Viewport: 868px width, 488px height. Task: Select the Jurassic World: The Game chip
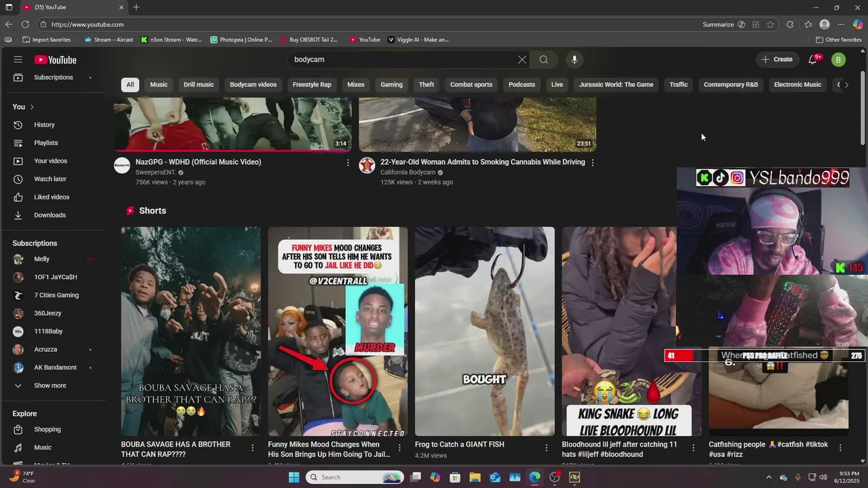[616, 85]
